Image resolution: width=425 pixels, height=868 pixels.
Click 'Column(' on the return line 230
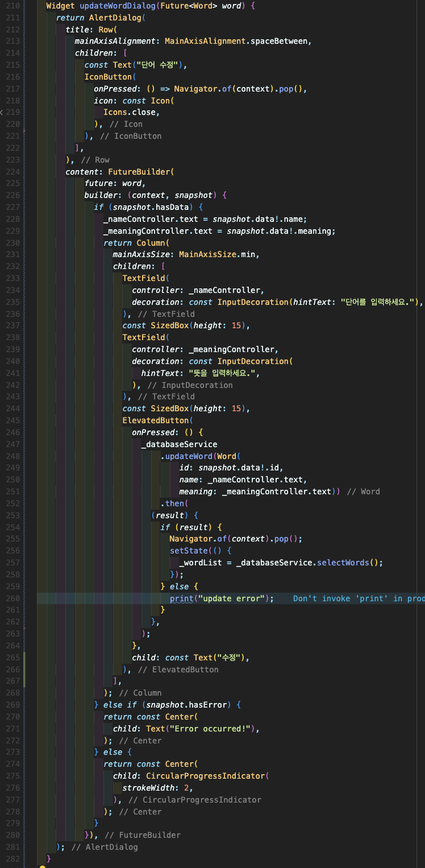[153, 243]
